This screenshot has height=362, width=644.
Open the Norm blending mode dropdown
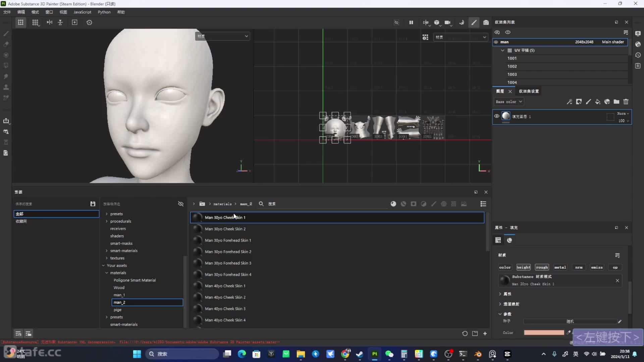[623, 114]
